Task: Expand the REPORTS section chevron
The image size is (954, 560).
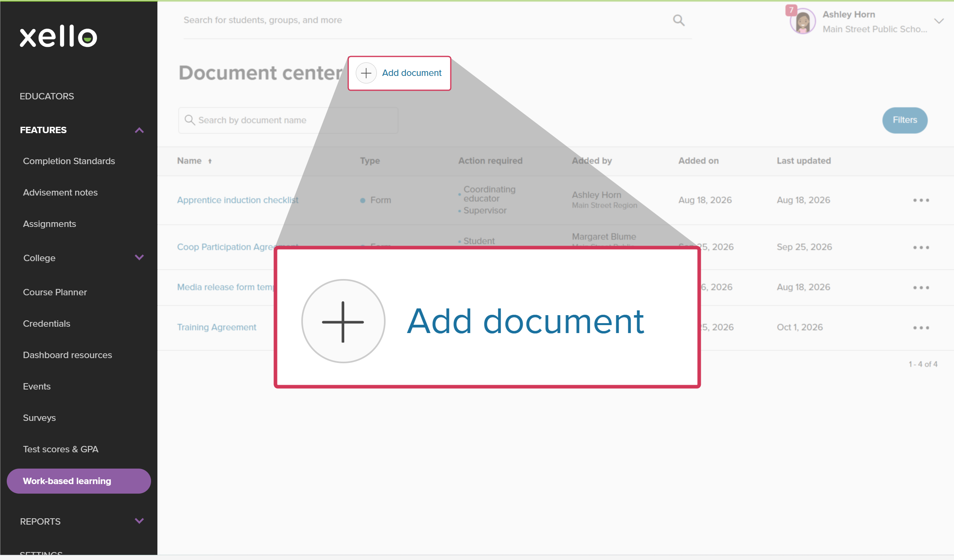Action: [x=139, y=521]
